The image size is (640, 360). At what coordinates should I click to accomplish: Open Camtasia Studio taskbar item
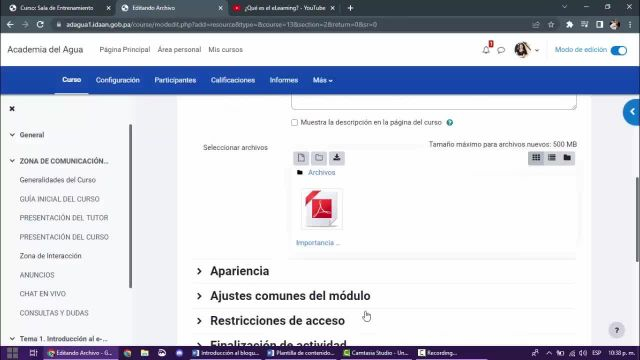pos(376,353)
